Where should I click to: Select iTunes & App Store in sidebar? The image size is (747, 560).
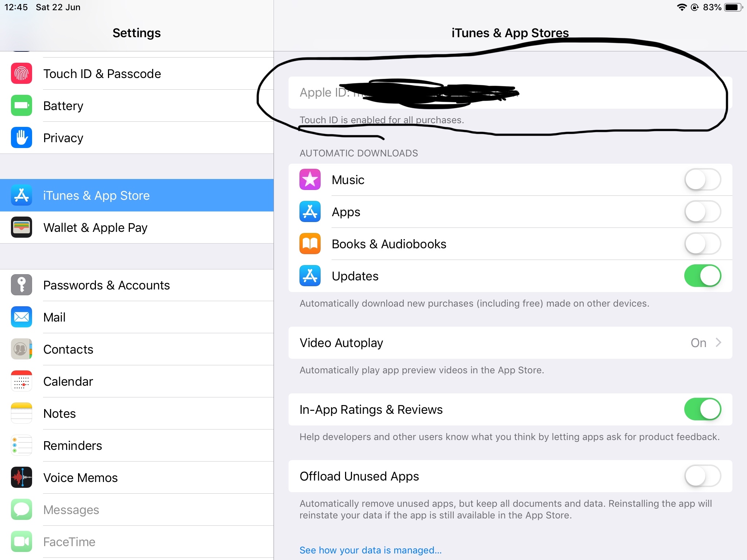click(96, 195)
